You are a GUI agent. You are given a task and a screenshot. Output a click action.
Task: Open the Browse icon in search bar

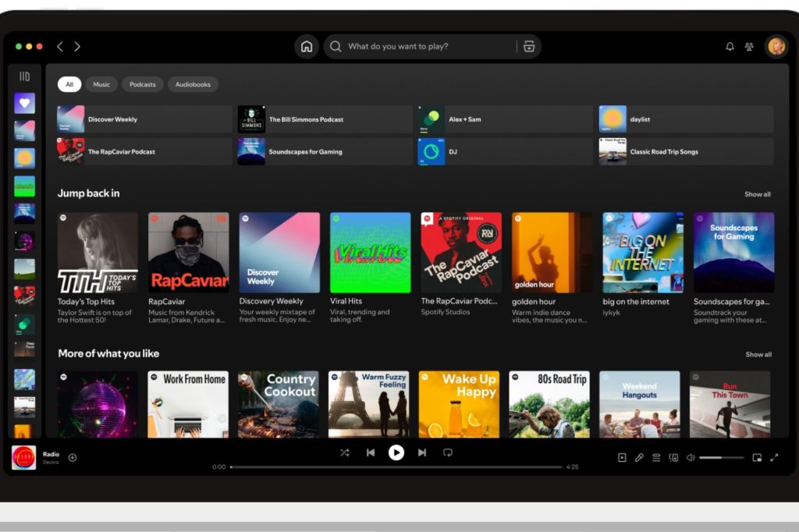tap(529, 47)
